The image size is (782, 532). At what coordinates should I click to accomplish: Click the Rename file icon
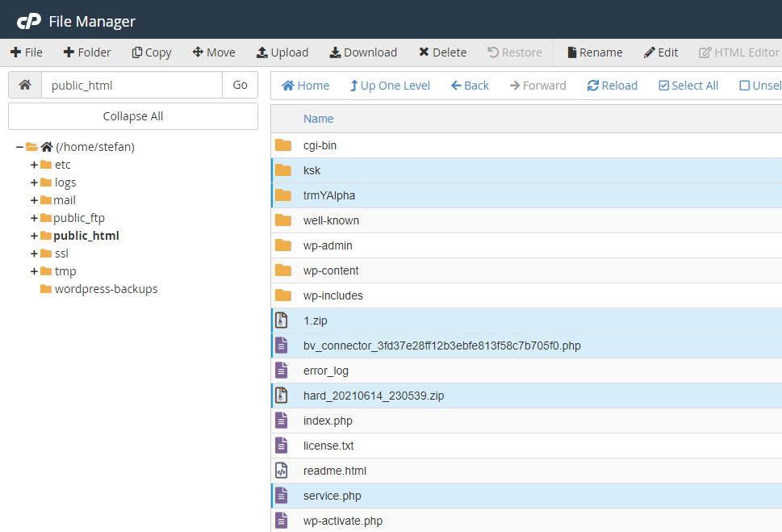(571, 52)
